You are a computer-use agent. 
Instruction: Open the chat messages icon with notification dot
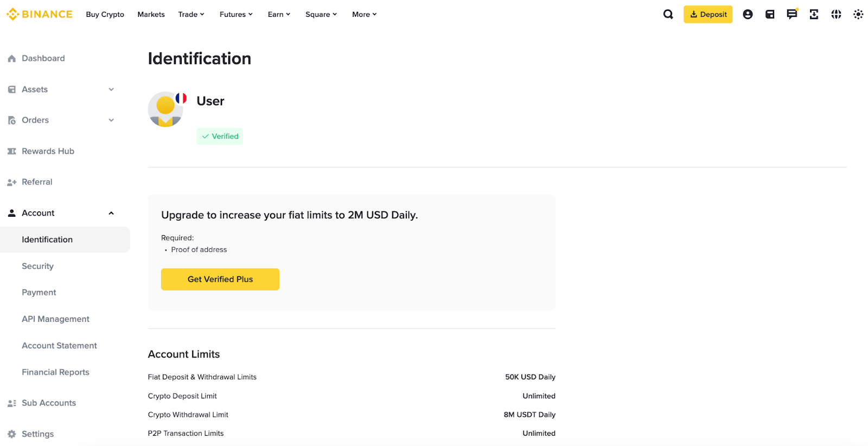click(x=792, y=14)
